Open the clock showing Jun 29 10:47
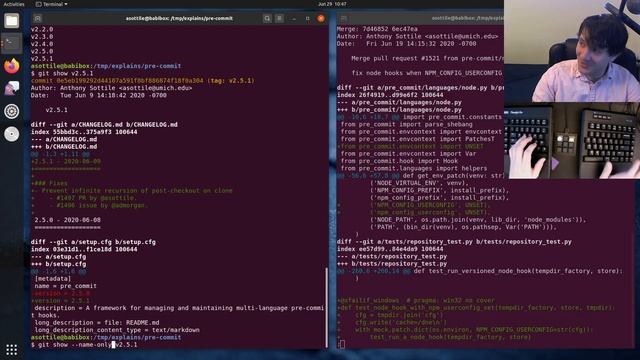640x360 pixels. 332,4
